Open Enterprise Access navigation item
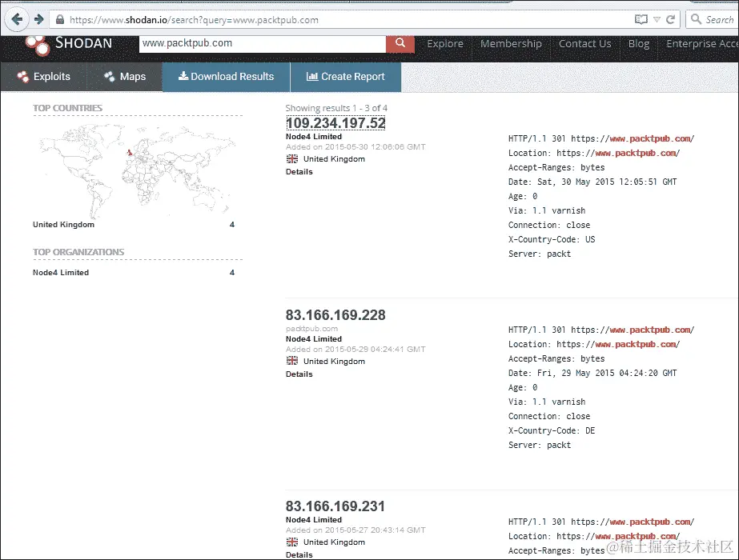The height and width of the screenshot is (560, 739). tap(702, 44)
